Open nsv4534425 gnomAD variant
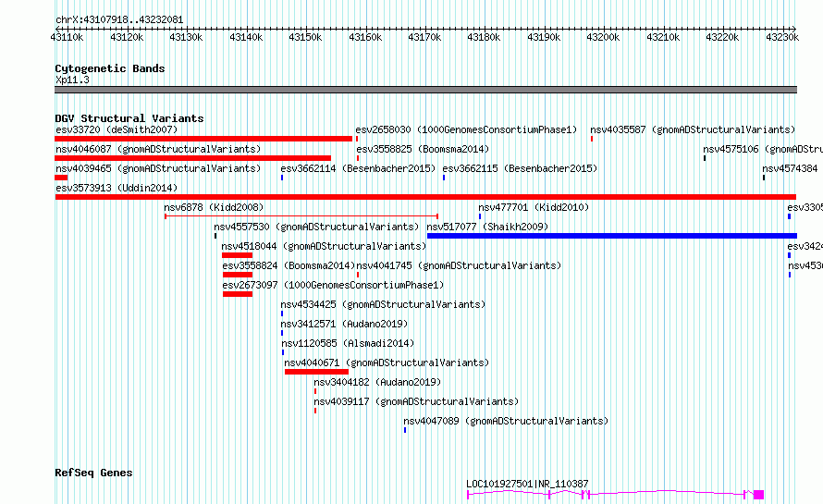 coord(383,304)
